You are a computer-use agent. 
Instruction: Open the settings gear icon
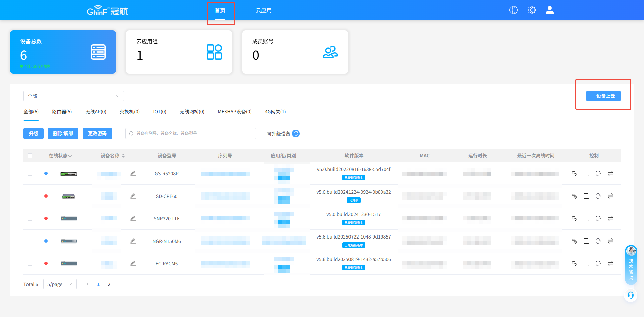point(531,10)
